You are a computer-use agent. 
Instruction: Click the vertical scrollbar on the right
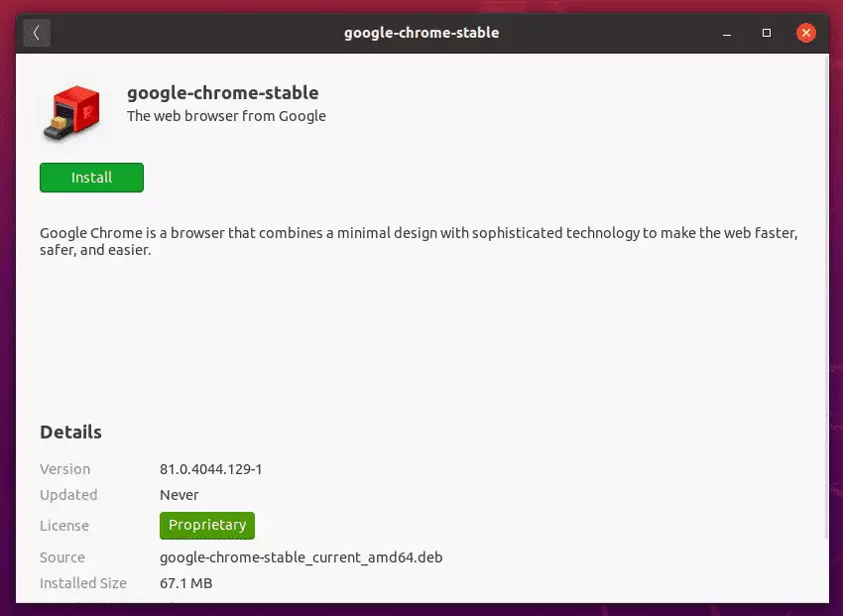tap(827, 296)
